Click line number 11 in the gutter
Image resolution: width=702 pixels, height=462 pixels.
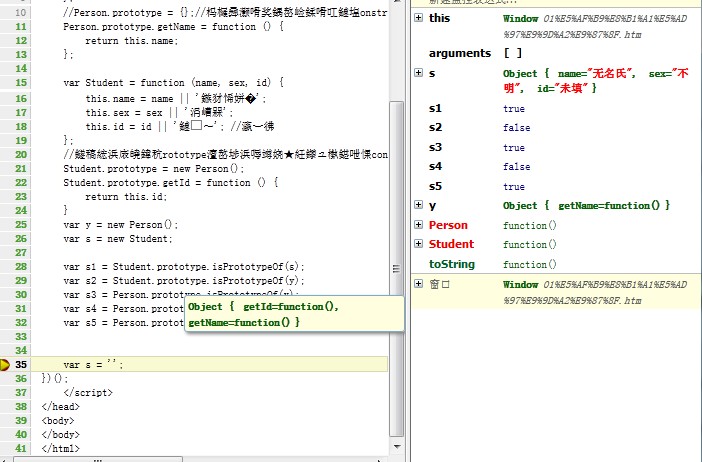pos(21,26)
